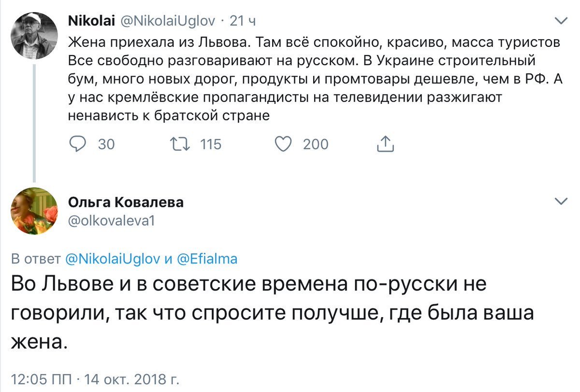Screen dimensions: 580x392
Task: Click the reply speech bubble icon
Action: 78,144
